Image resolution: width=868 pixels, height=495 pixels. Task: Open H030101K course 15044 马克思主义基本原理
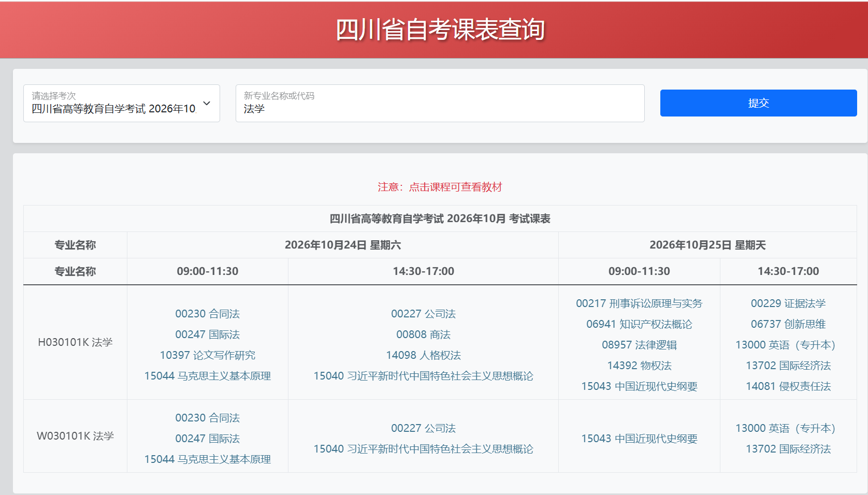point(208,376)
